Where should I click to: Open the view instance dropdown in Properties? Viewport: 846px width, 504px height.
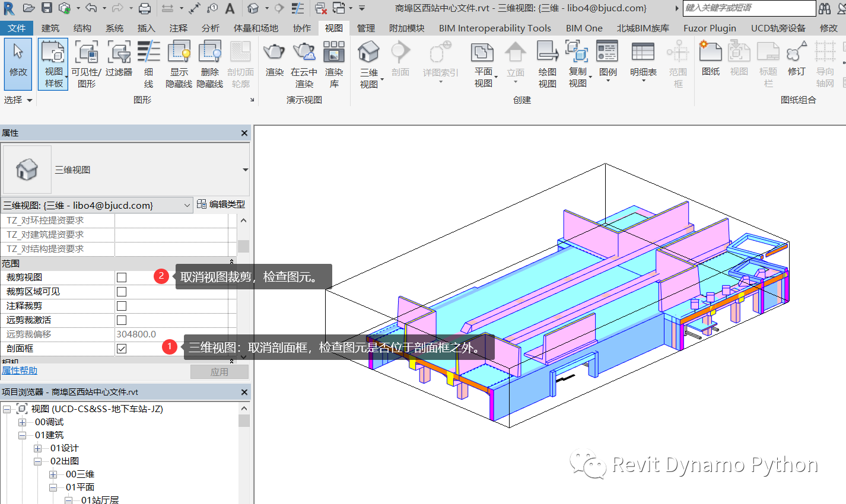(x=97, y=205)
